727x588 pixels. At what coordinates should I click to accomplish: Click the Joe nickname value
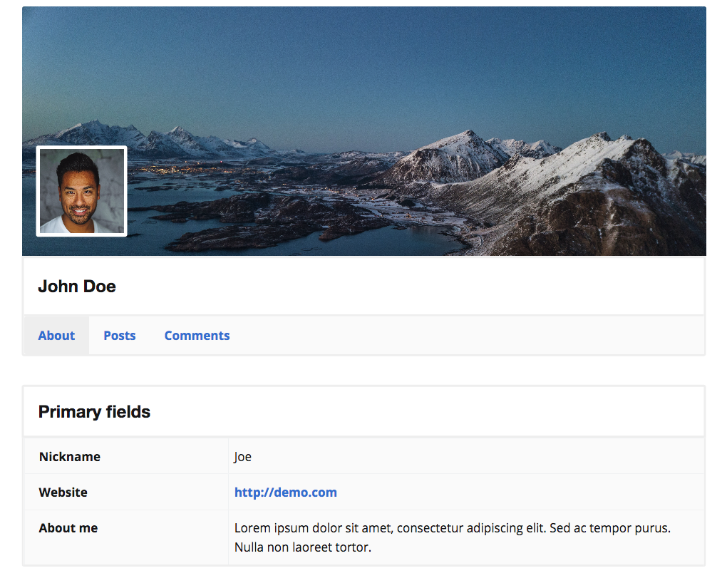242,457
